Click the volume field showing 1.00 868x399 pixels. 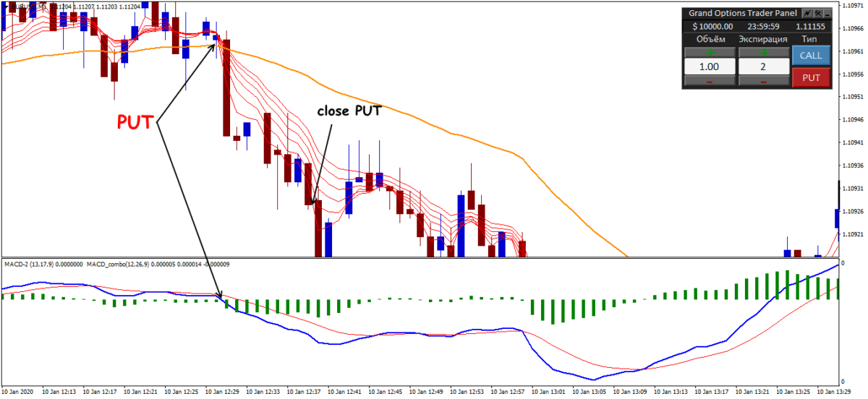click(709, 66)
